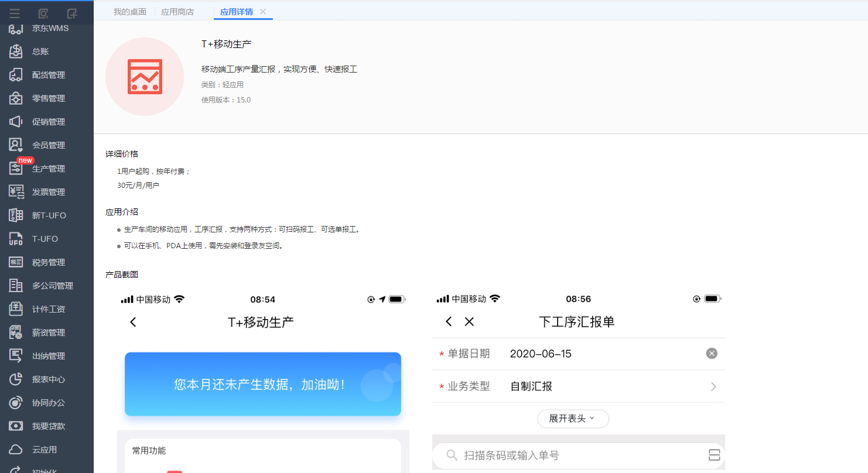Screen dimensions: 868x473
Task: Open 薪资管理 menu item
Action: click(x=49, y=333)
